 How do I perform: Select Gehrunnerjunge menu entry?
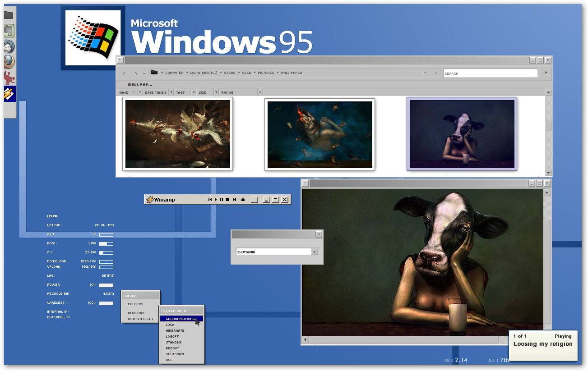pyautogui.click(x=181, y=319)
